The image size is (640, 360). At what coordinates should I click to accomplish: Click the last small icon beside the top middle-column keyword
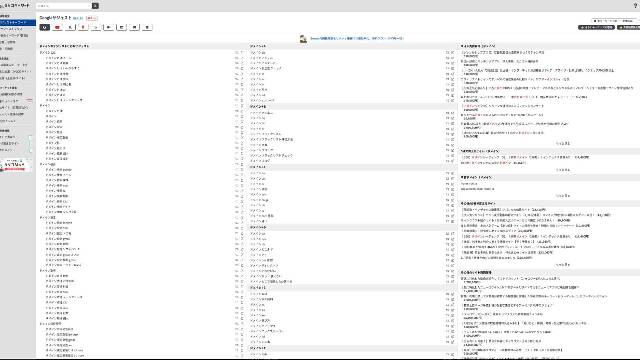click(452, 53)
